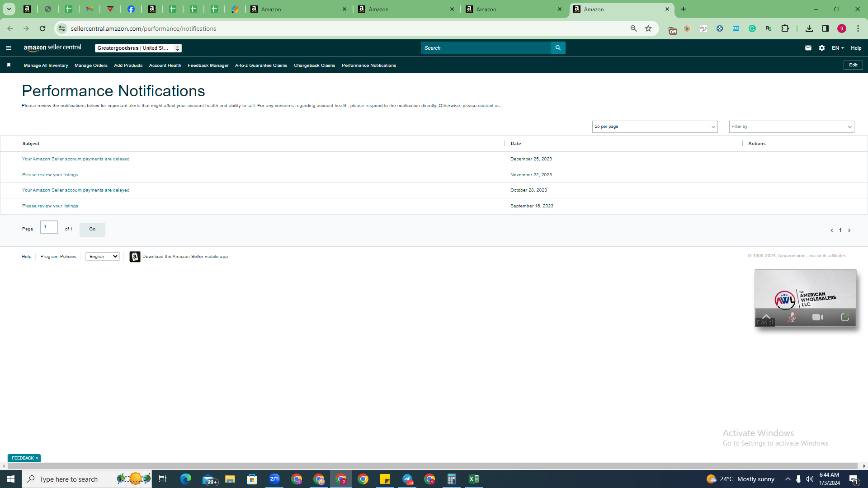This screenshot has width=868, height=488.
Task: Click the Go pagination button
Action: [92, 229]
